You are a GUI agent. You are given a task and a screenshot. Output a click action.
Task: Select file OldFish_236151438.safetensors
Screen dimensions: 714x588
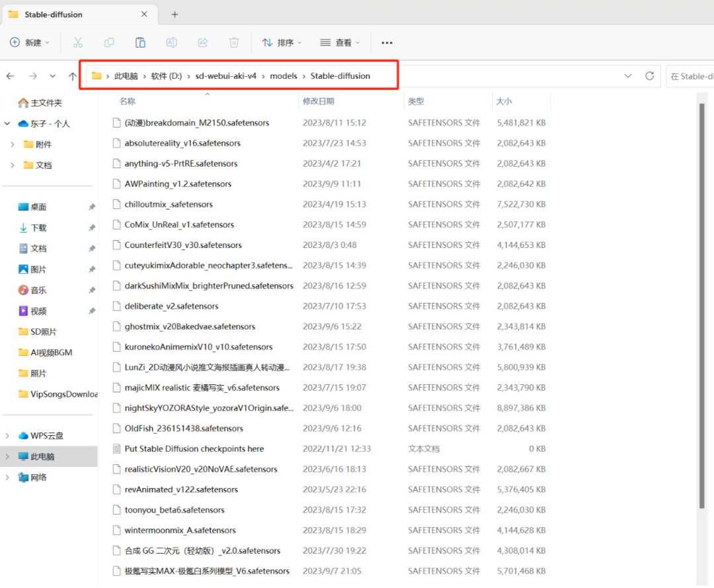coord(184,429)
